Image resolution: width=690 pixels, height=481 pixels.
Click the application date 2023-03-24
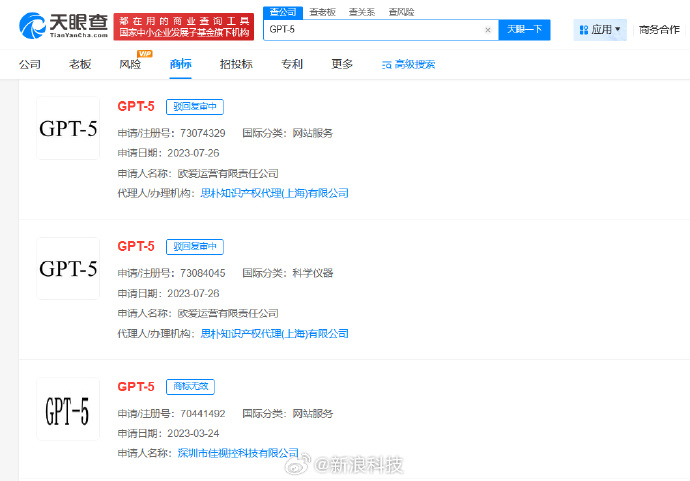tap(193, 433)
